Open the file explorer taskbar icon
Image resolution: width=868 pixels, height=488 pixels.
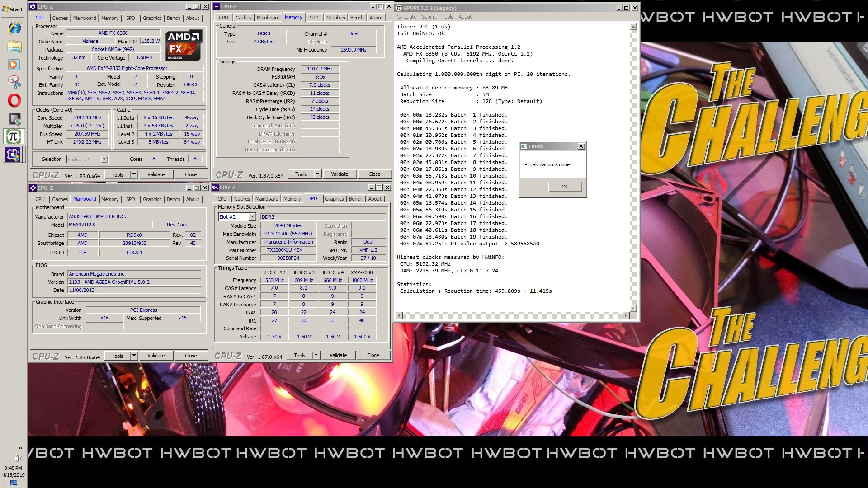(x=14, y=47)
